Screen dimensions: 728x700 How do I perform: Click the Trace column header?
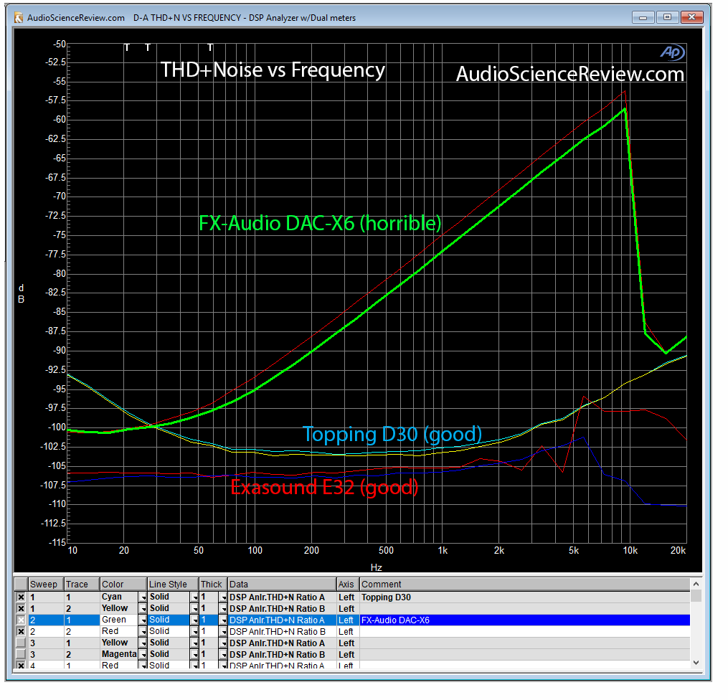tap(82, 584)
